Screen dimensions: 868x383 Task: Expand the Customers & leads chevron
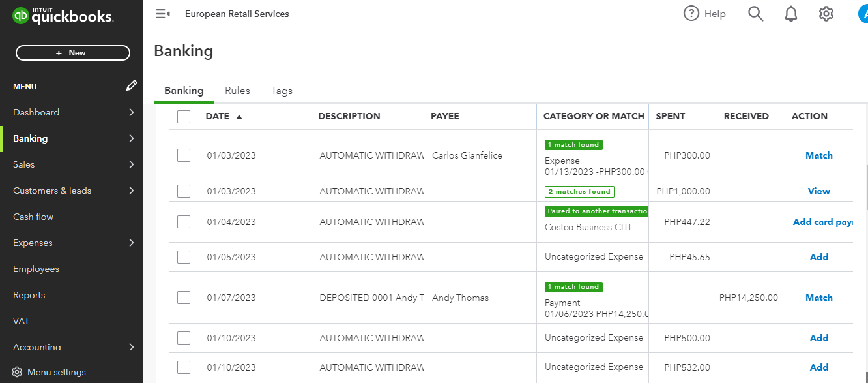[x=132, y=191]
